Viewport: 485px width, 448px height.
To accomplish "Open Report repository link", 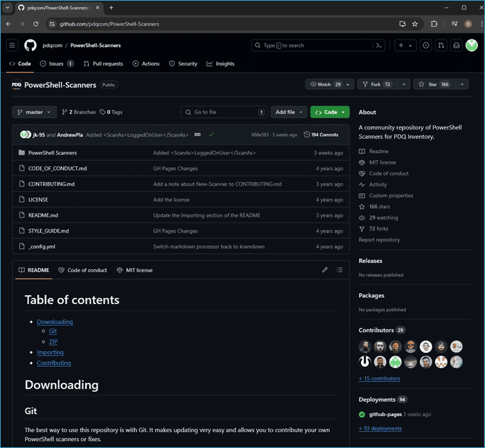I will pyautogui.click(x=379, y=240).
